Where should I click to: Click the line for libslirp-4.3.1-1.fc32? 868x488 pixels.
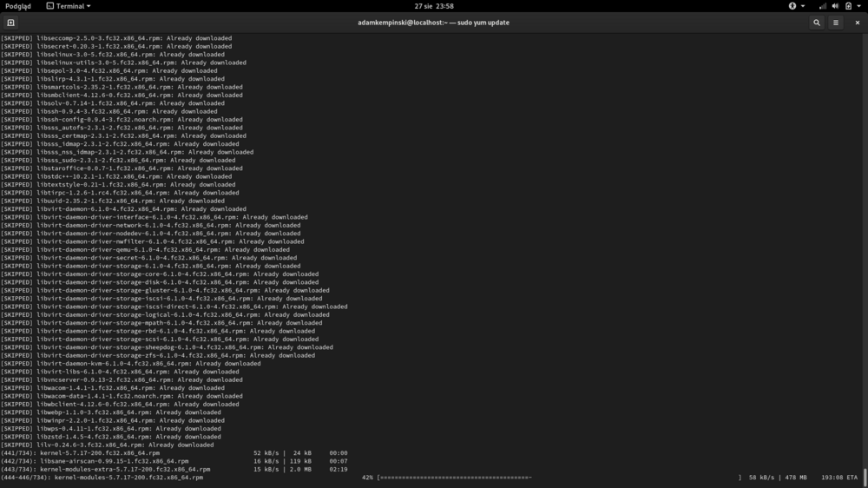[112, 79]
